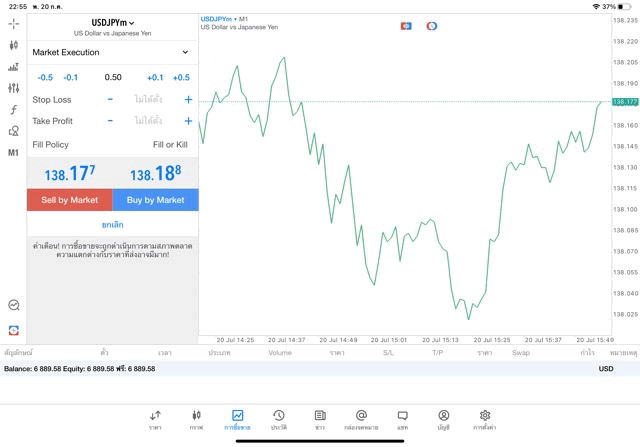This screenshot has width=640, height=447.
Task: Open the chart zoom trend icon
Action: (14, 305)
